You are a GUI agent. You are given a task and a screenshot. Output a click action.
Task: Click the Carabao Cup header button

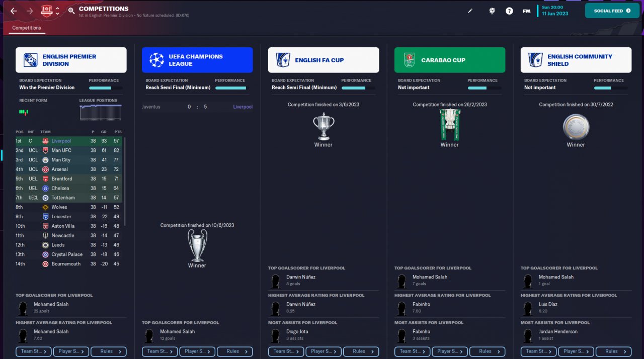[450, 60]
